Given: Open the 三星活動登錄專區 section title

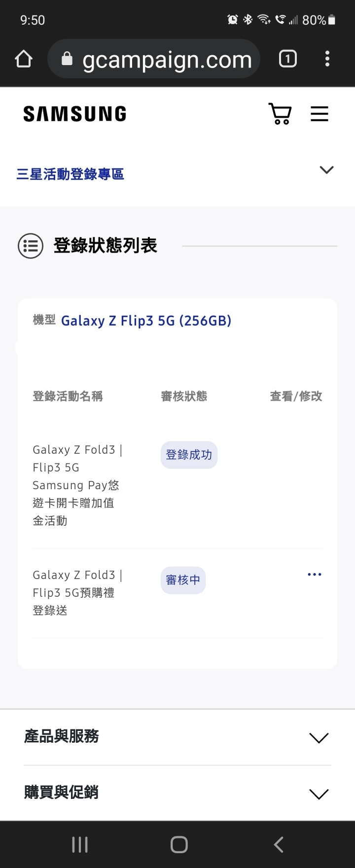Looking at the screenshot, I should (70, 174).
